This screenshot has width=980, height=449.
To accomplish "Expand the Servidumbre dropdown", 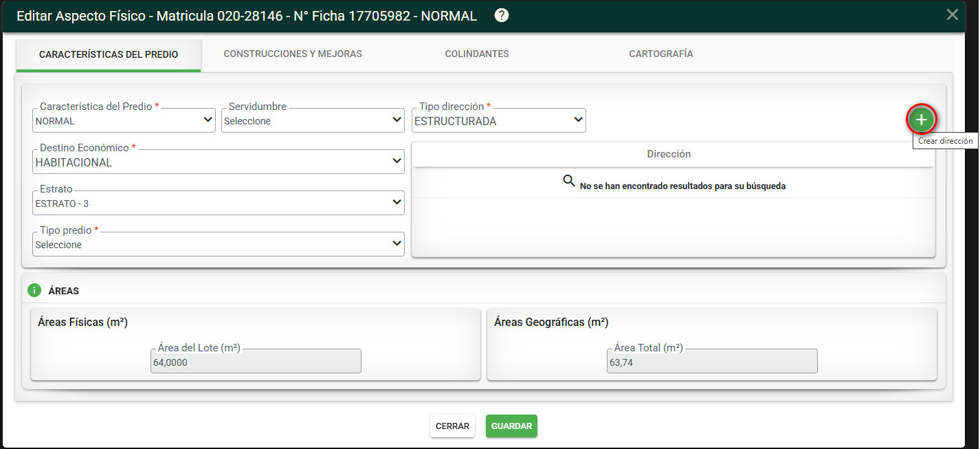I will tap(313, 120).
